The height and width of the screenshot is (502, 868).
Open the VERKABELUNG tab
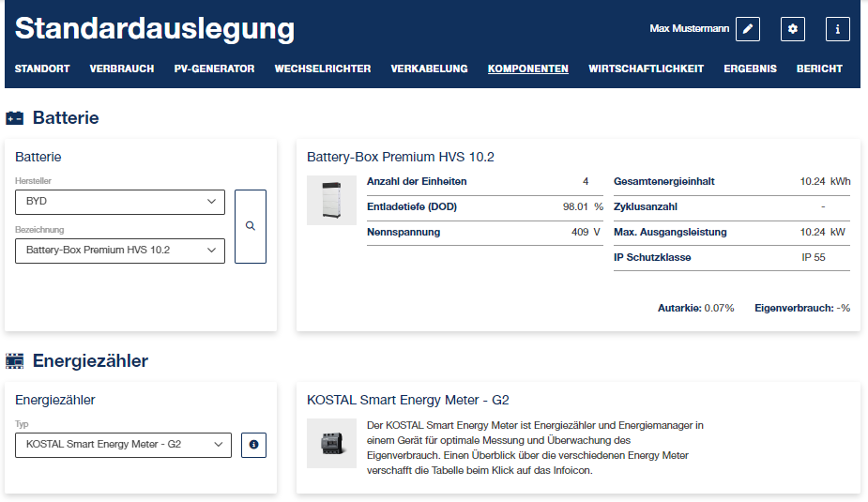pyautogui.click(x=429, y=68)
